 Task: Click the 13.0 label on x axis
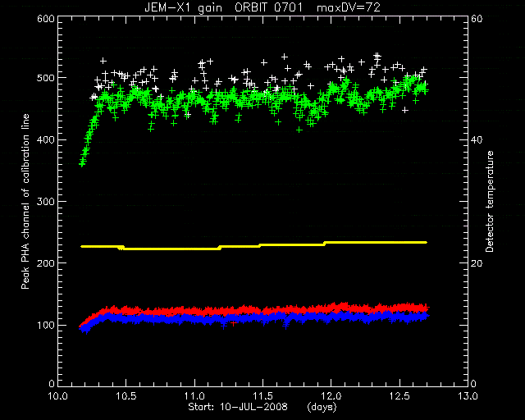[468, 396]
